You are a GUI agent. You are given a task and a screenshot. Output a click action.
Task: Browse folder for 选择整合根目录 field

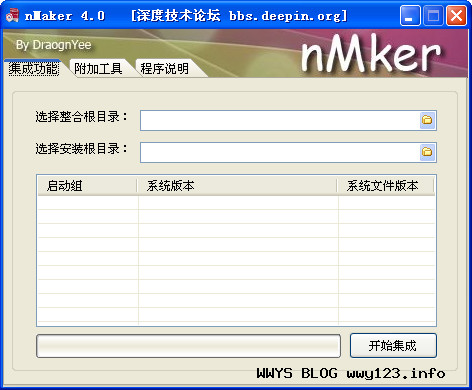[x=427, y=120]
